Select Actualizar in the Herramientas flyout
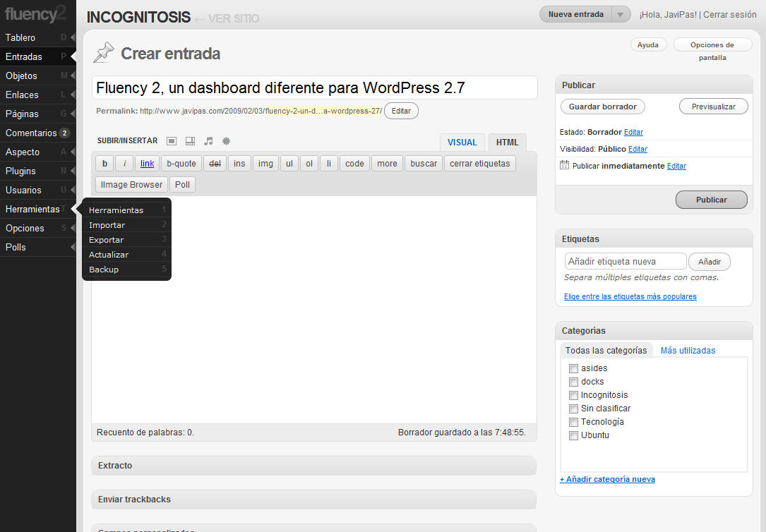Screen dimensions: 766x532 point(126,254)
